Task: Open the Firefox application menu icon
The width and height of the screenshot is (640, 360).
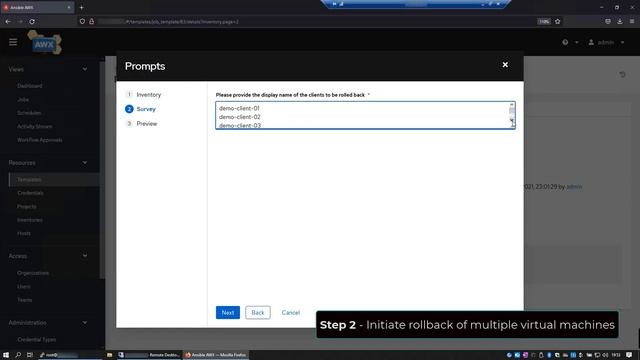Action: pyautogui.click(x=631, y=22)
